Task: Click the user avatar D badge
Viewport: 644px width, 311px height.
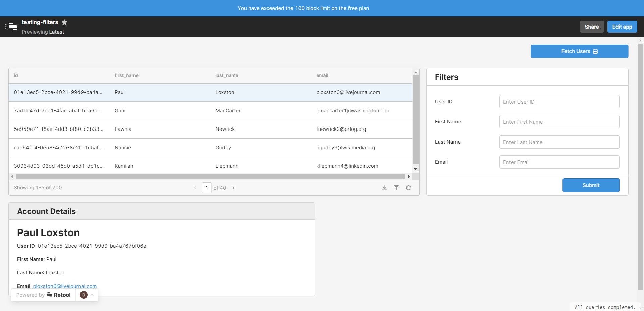Action: (x=84, y=295)
